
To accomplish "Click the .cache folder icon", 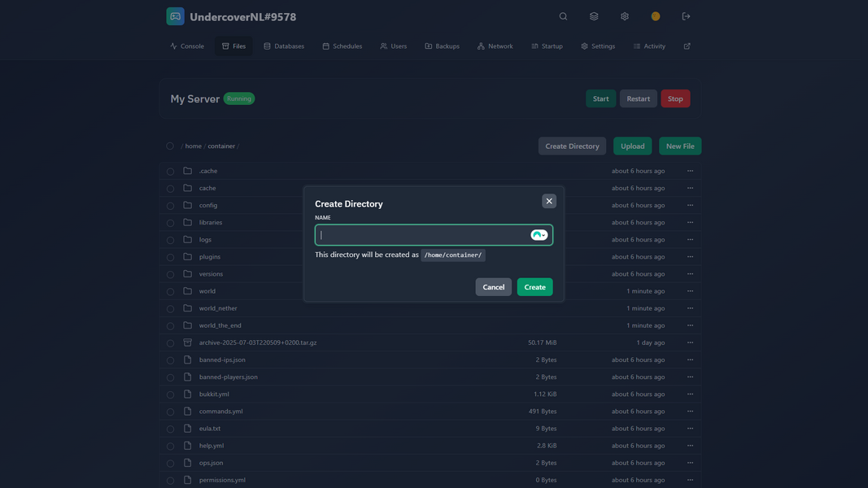I will pos(188,171).
